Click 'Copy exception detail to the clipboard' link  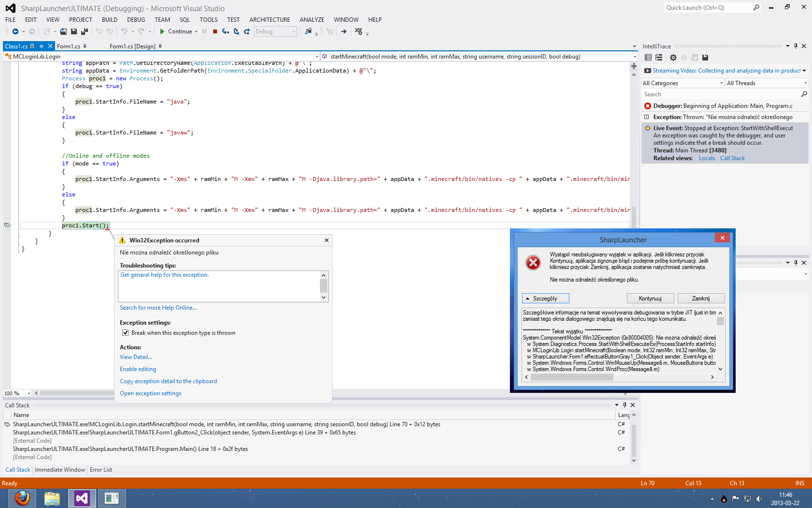coord(168,381)
